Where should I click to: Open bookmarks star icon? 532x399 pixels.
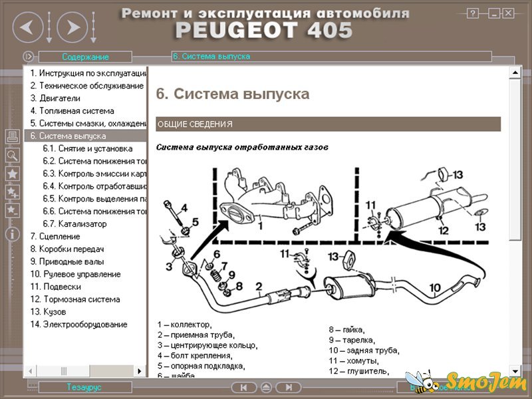point(13,174)
